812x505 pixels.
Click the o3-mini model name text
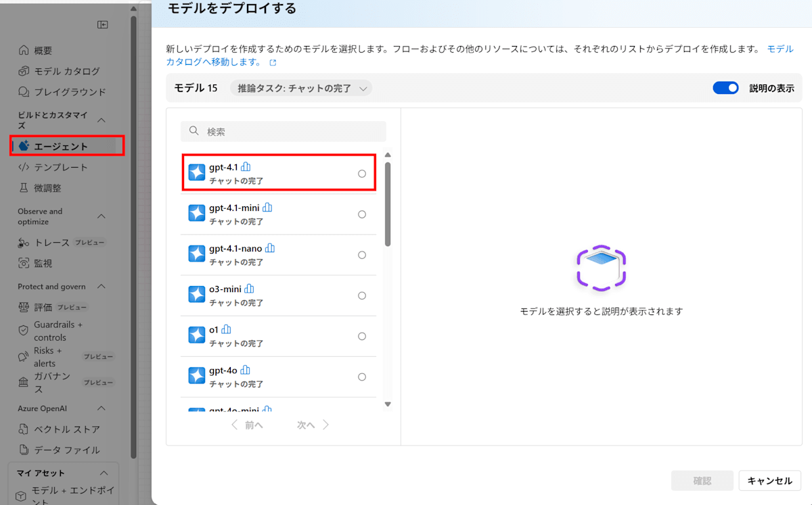click(225, 289)
